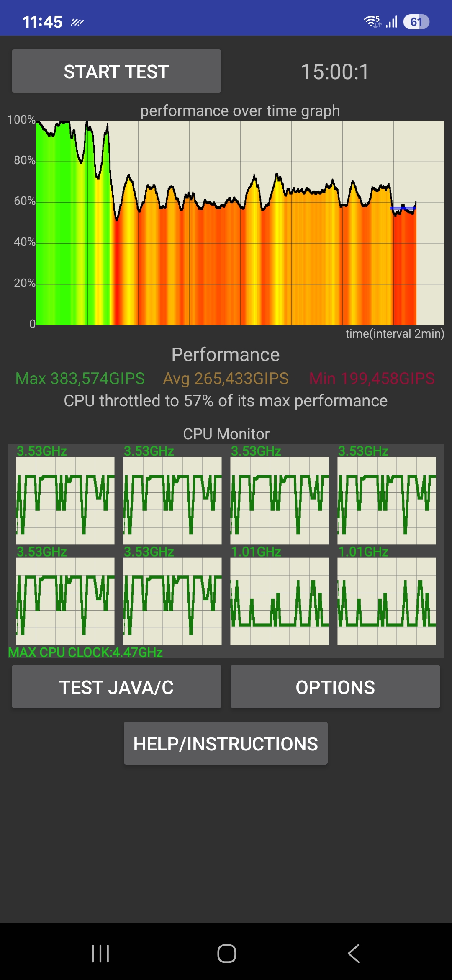This screenshot has width=452, height=980.
Task: Tap the START TEST button
Action: (x=116, y=71)
